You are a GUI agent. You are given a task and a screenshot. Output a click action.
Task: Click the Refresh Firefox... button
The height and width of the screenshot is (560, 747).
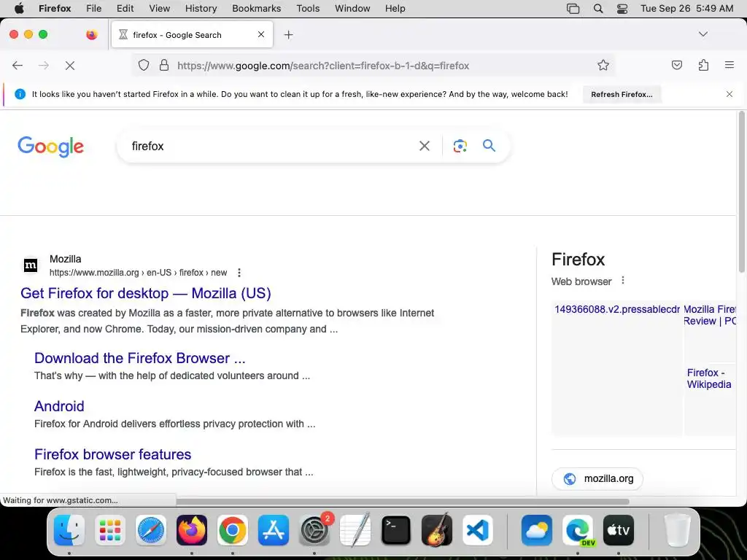click(x=622, y=94)
